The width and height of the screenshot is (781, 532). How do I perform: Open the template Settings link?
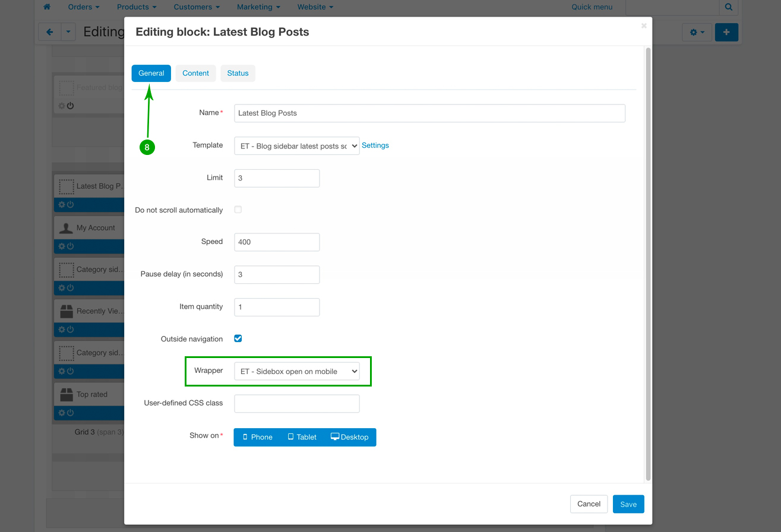tap(375, 145)
